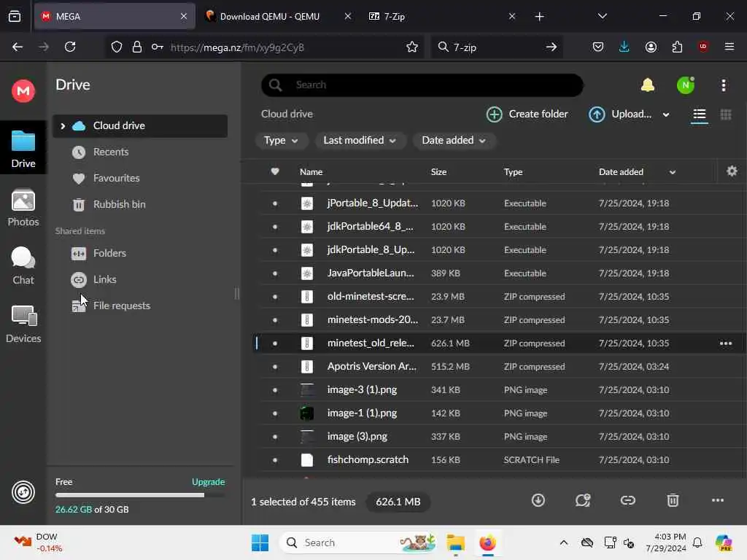Viewport: 747px width, 560px height.
Task: Click the mega.nz address bar URL
Action: point(237,47)
